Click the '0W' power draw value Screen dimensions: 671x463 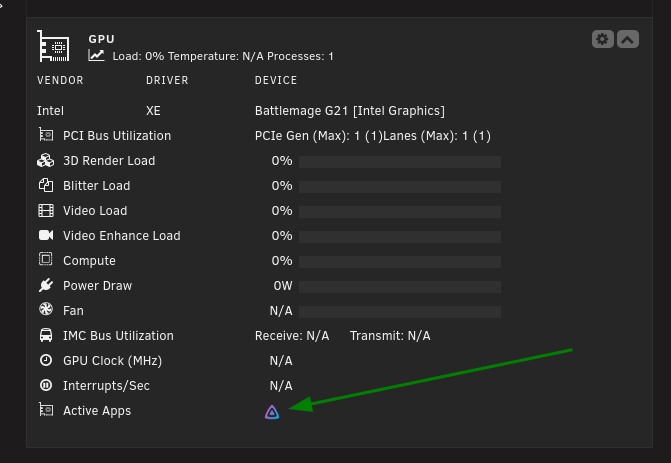[283, 286]
